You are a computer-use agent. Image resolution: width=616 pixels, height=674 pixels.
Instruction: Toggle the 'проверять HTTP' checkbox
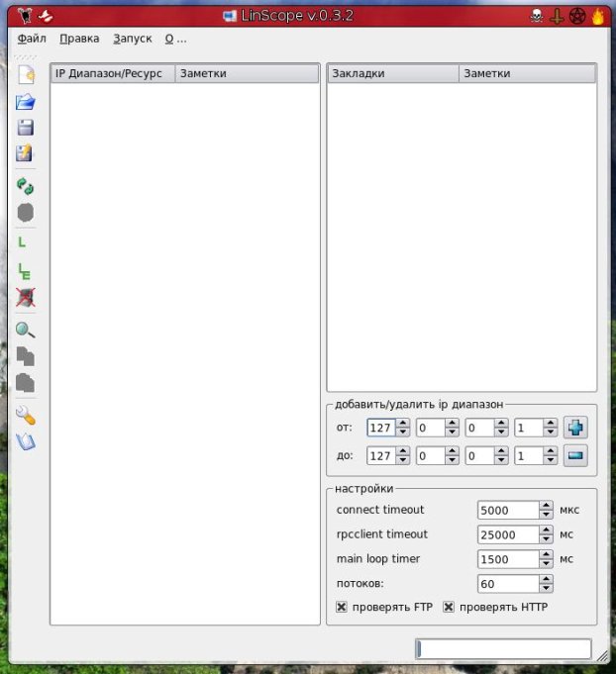click(449, 607)
